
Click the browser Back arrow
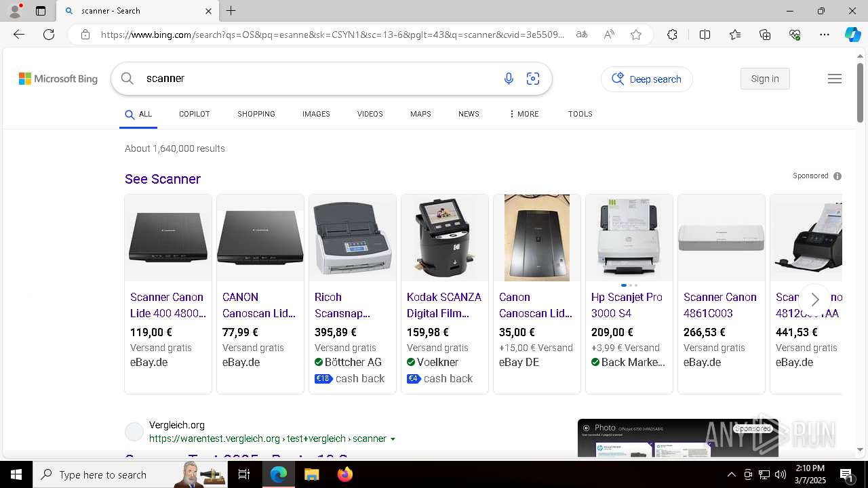pyautogui.click(x=19, y=35)
